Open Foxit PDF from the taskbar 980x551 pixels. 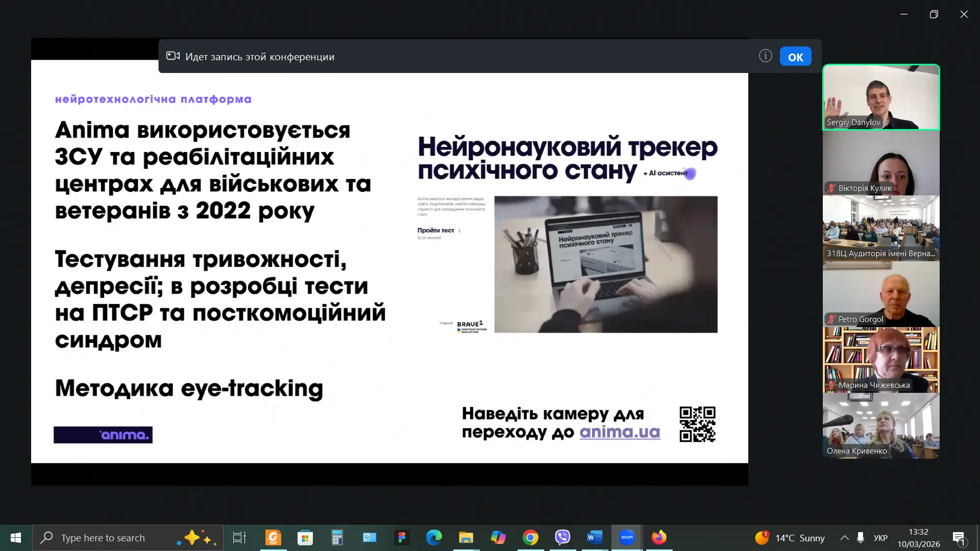point(273,537)
